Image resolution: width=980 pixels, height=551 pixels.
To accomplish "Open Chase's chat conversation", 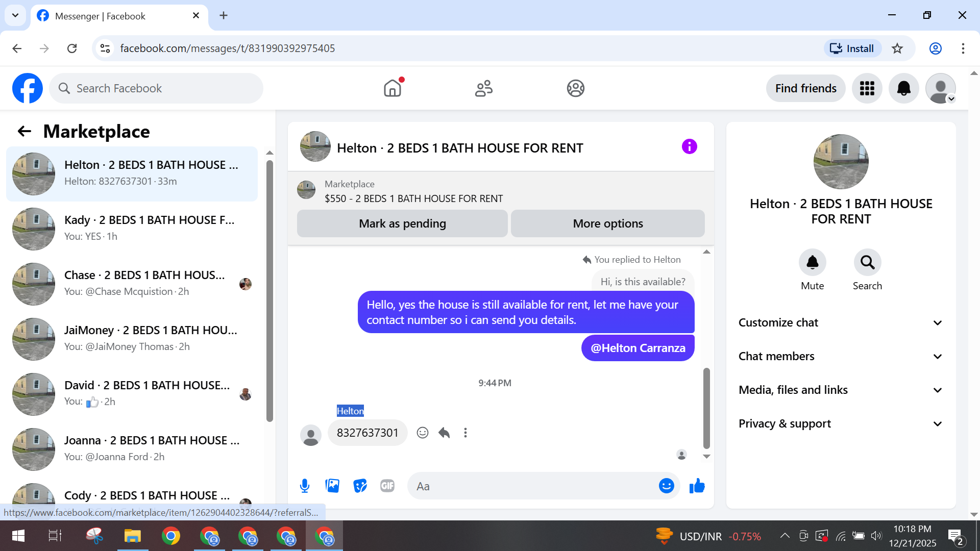I will 132,284.
